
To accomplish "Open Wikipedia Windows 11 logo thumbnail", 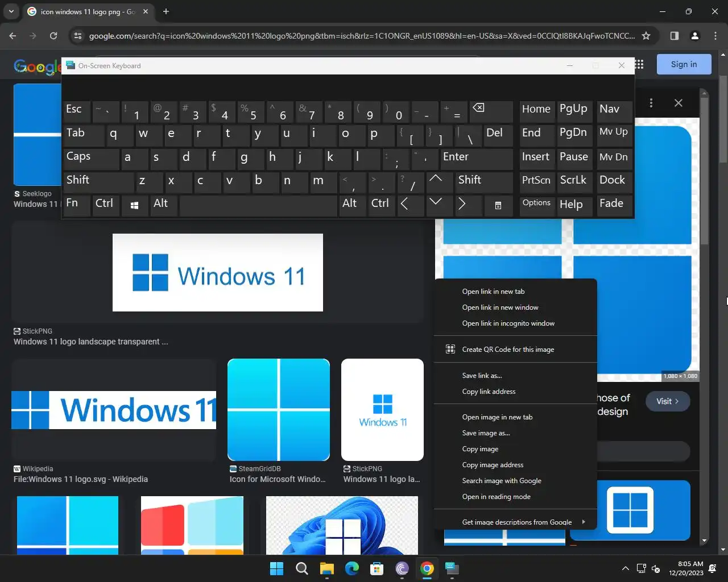I will [114, 410].
